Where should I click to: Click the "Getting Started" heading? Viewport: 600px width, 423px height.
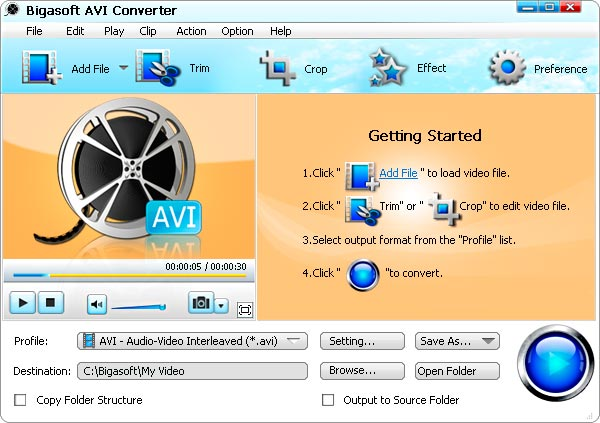(x=425, y=136)
